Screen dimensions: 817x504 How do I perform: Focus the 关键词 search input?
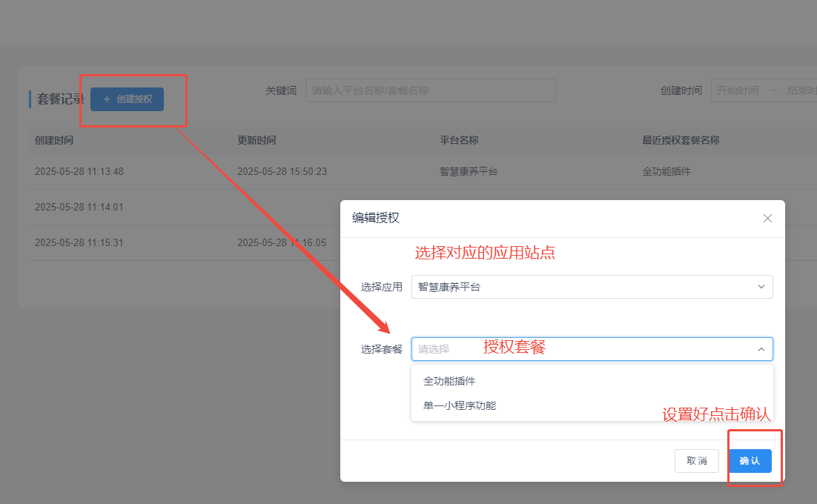coord(431,90)
